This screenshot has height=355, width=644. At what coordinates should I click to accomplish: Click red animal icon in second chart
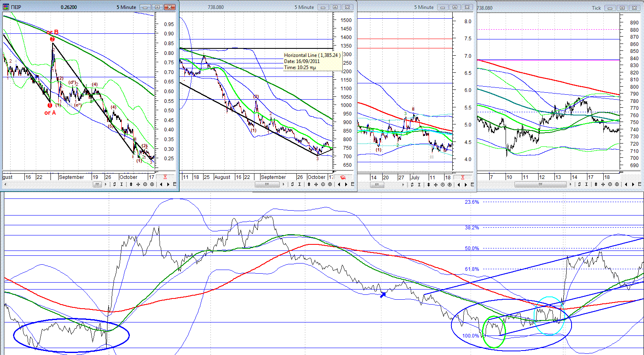pos(343,177)
